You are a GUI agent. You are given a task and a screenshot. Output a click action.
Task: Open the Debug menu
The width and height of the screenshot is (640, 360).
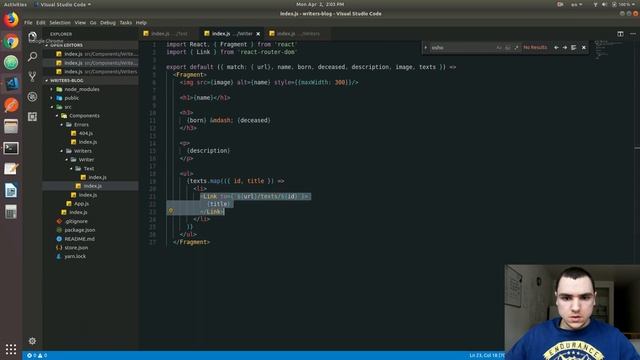(x=108, y=23)
